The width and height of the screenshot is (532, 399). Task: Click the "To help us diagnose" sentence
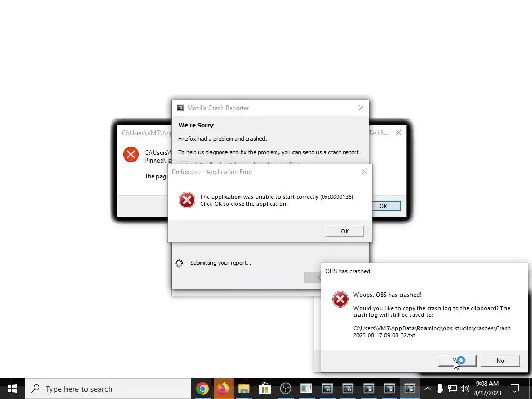270,152
